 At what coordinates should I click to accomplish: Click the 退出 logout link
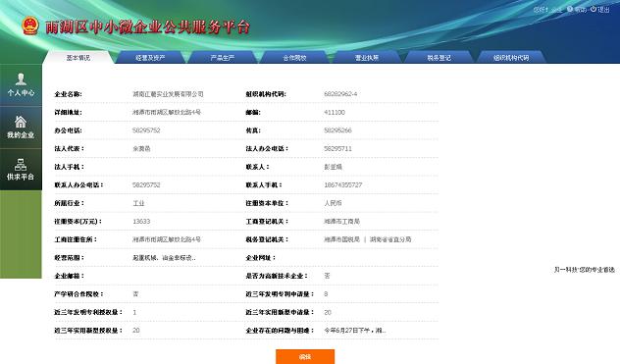click(x=603, y=9)
